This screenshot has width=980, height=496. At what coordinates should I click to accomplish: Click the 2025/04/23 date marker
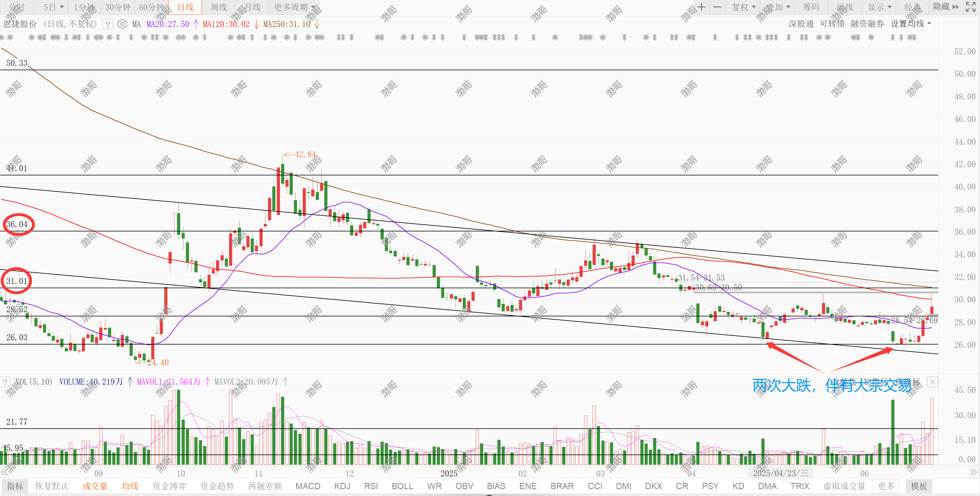coord(781,473)
